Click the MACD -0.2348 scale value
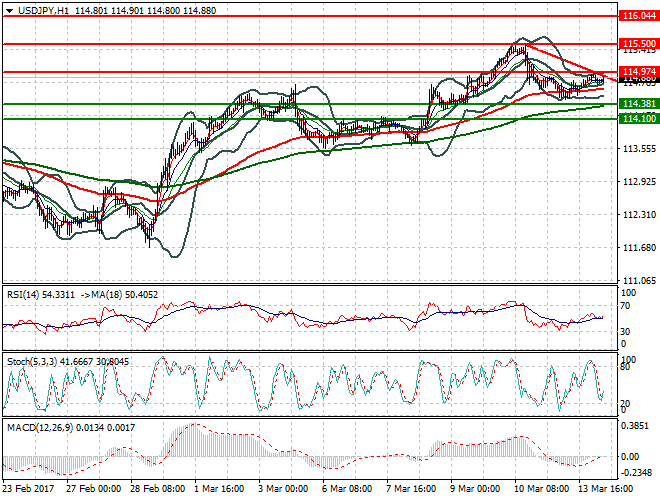660x500 pixels. point(635,473)
